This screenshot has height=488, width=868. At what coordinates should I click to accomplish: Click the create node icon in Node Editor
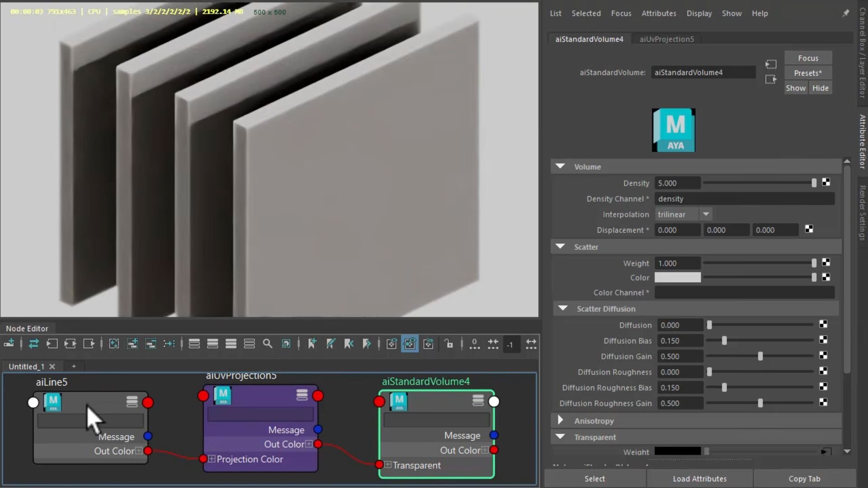click(9, 344)
